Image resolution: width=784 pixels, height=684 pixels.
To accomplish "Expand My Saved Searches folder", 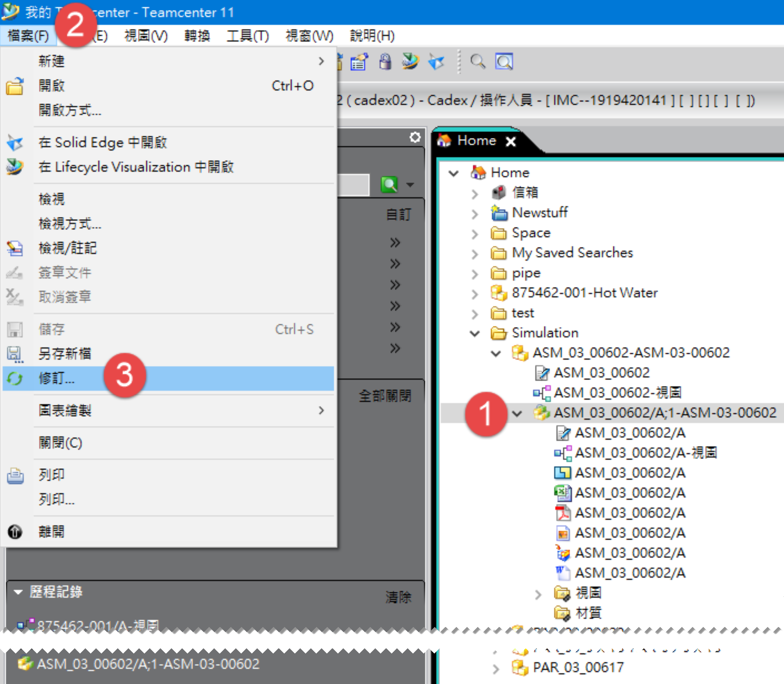I will [475, 254].
